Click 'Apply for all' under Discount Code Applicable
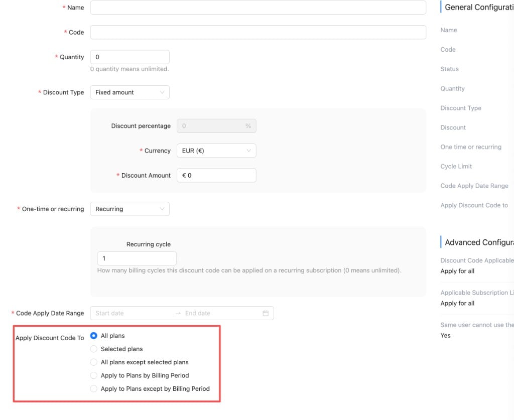Image resolution: width=514 pixels, height=420 pixels. point(457,271)
